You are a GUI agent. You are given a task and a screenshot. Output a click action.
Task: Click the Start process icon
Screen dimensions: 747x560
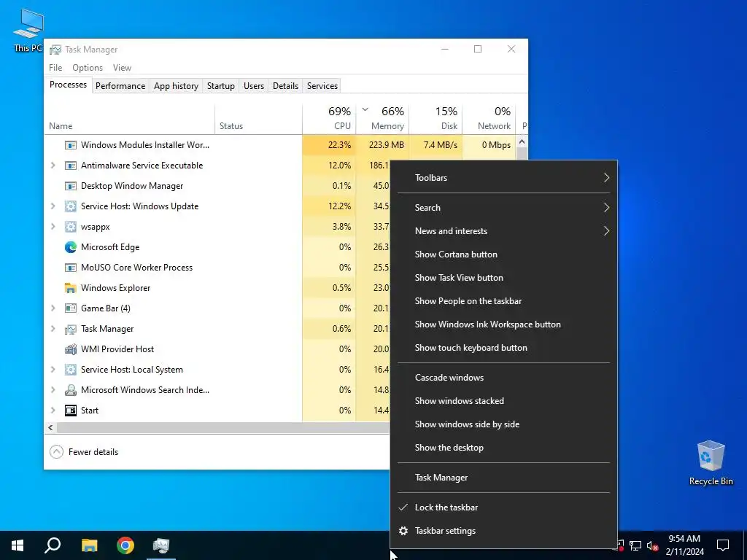[71, 411]
